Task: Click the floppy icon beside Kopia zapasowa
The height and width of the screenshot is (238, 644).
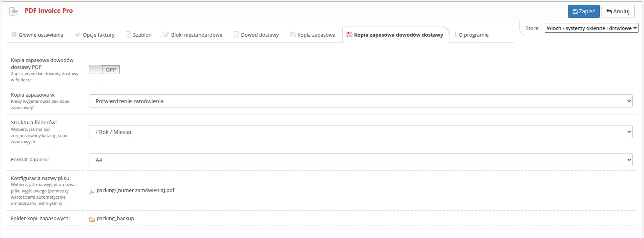Action: (x=292, y=35)
